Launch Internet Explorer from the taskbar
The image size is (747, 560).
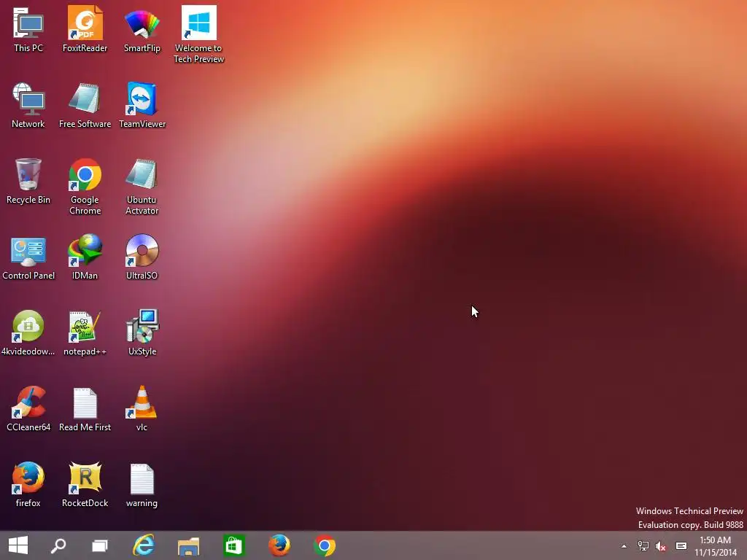(x=143, y=545)
